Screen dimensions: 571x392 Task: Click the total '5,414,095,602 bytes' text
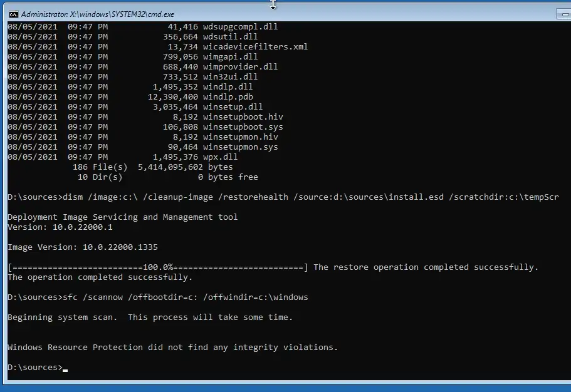[x=186, y=167]
